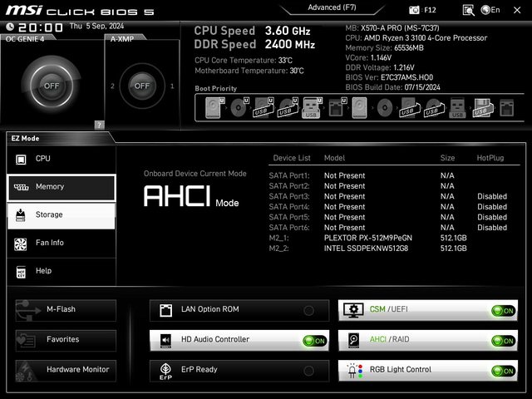This screenshot has width=532, height=399.
Task: Toggle the RGB Light Control switch
Action: tap(502, 371)
